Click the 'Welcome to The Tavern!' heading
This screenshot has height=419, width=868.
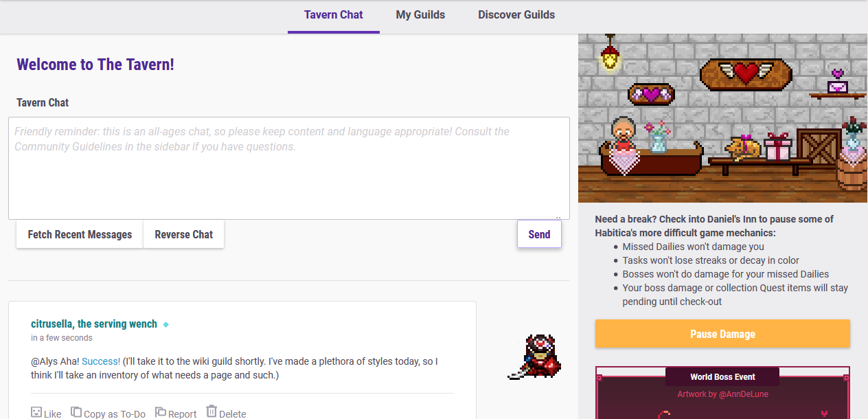pos(95,65)
